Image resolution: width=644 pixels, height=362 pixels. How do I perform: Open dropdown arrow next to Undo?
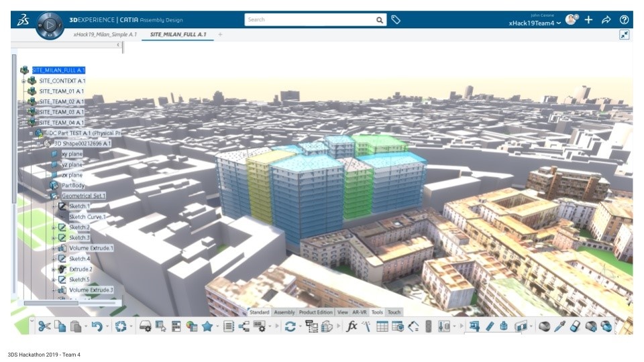[107, 326]
